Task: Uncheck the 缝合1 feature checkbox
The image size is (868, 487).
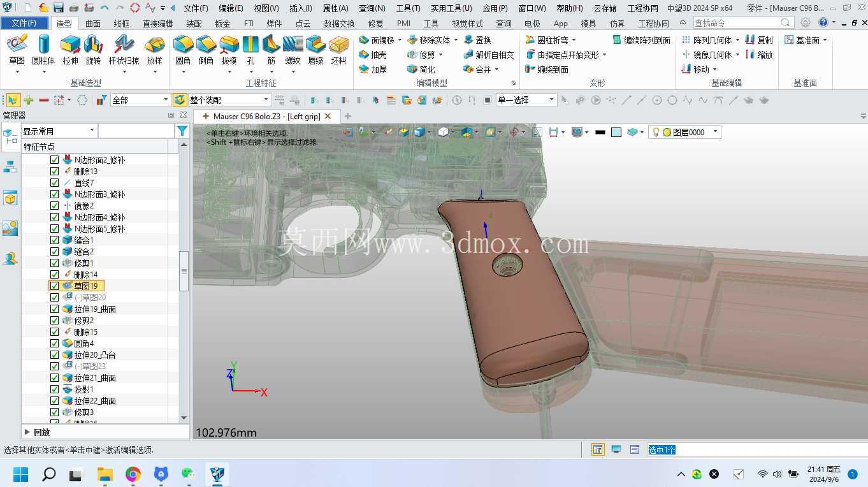Action: point(54,240)
